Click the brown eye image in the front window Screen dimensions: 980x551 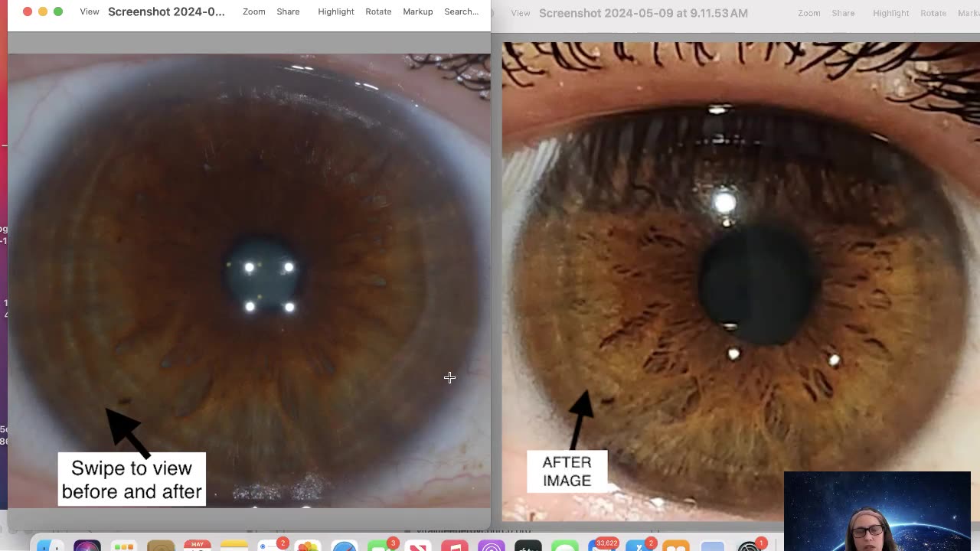click(249, 281)
